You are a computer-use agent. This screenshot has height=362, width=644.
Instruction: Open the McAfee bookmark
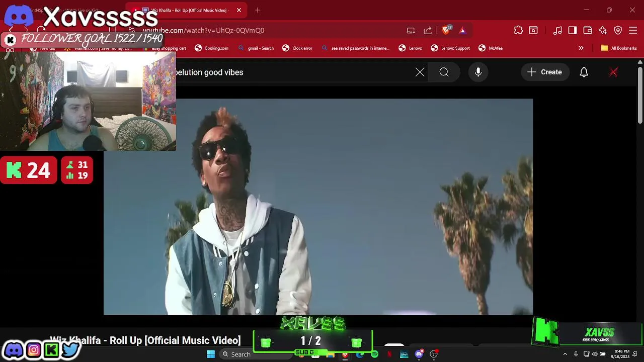pyautogui.click(x=490, y=48)
